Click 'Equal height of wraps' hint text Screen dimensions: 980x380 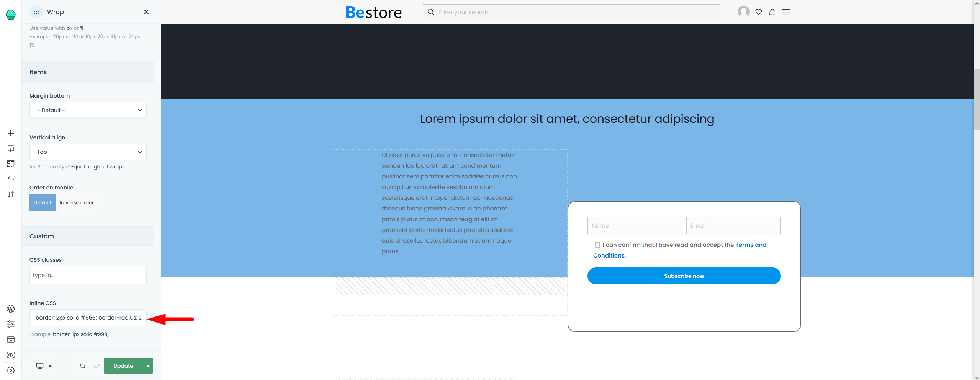[x=98, y=166]
